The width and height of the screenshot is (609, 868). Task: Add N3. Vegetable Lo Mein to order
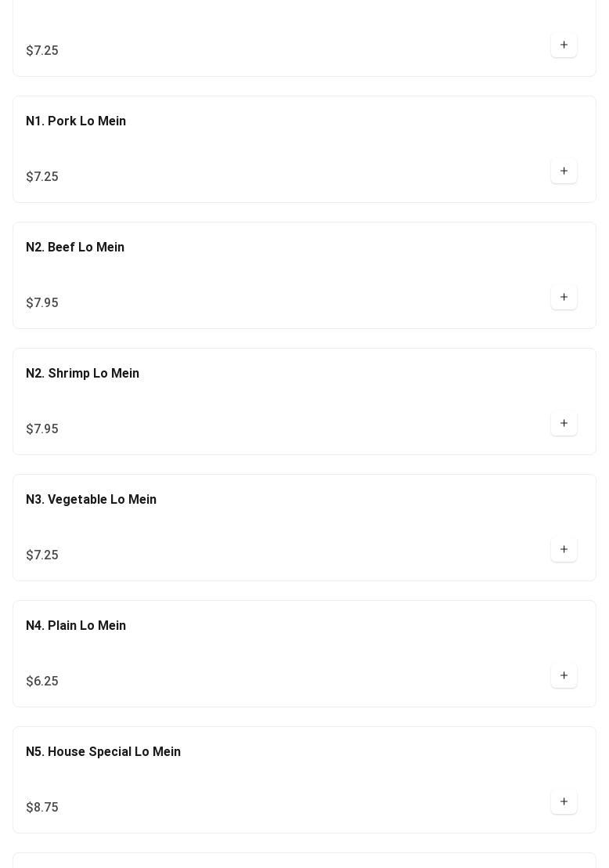(x=564, y=550)
